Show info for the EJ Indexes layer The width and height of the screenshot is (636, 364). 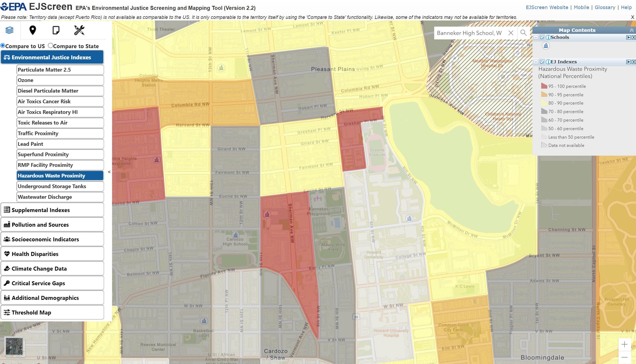click(548, 62)
